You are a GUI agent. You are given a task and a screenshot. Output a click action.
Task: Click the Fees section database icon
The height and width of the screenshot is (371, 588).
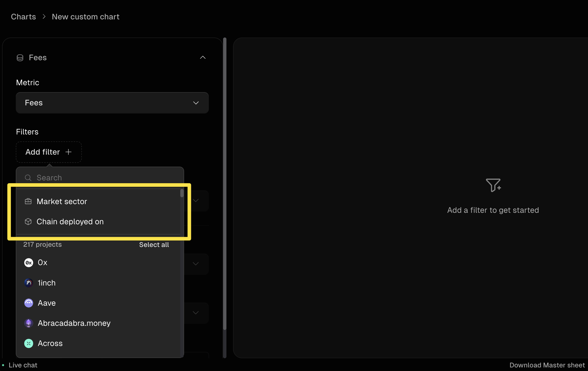(20, 58)
